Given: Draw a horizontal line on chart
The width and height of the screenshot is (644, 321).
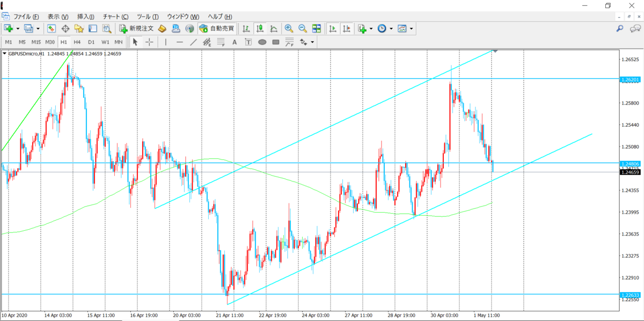Looking at the screenshot, I should pyautogui.click(x=180, y=42).
